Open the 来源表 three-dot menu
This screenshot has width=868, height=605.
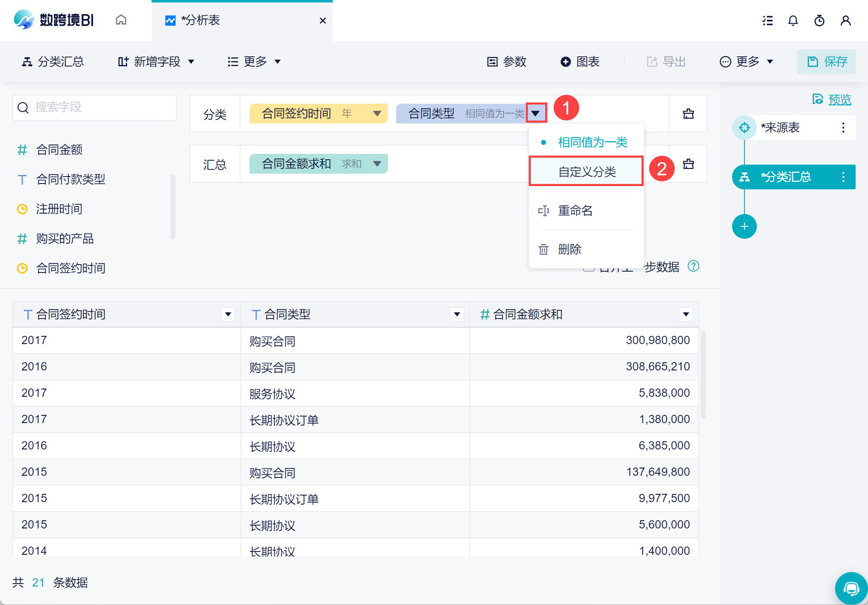[843, 128]
